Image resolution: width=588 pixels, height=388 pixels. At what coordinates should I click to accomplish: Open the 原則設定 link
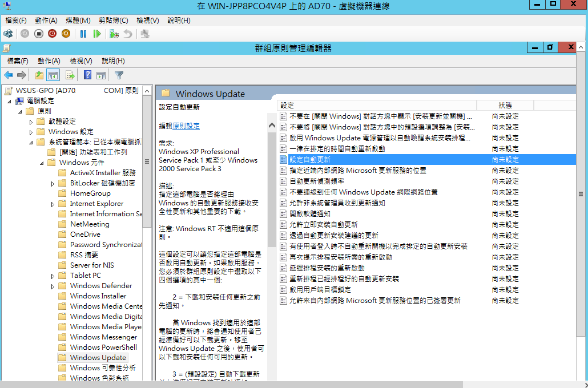pos(186,126)
